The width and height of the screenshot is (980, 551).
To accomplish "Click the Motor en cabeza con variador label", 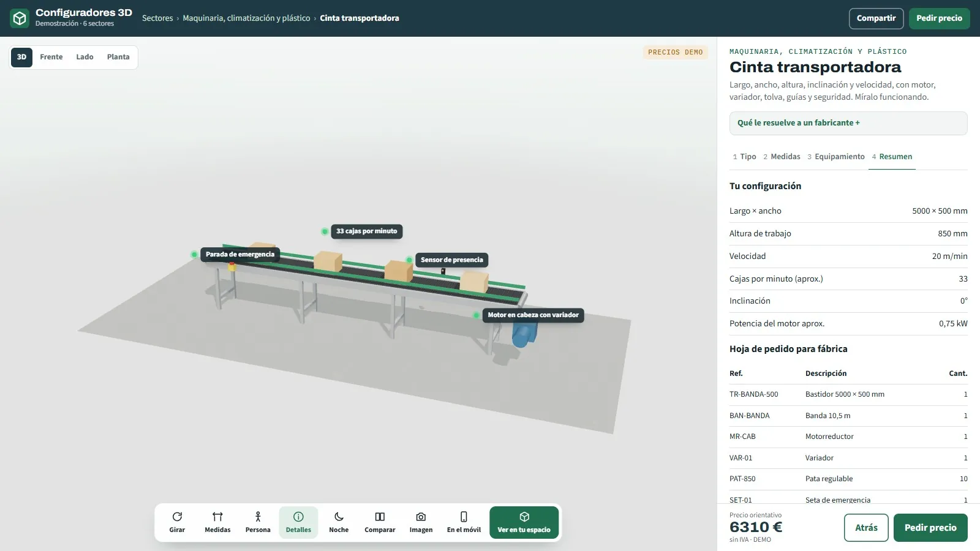I will click(x=533, y=315).
